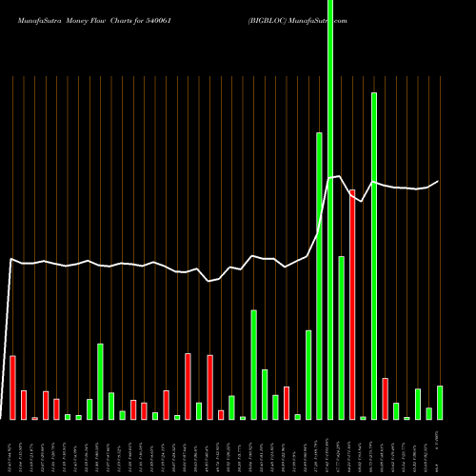Select the first red bar at the chart's left edge
The image size is (476, 476).
pyautogui.click(x=12, y=387)
